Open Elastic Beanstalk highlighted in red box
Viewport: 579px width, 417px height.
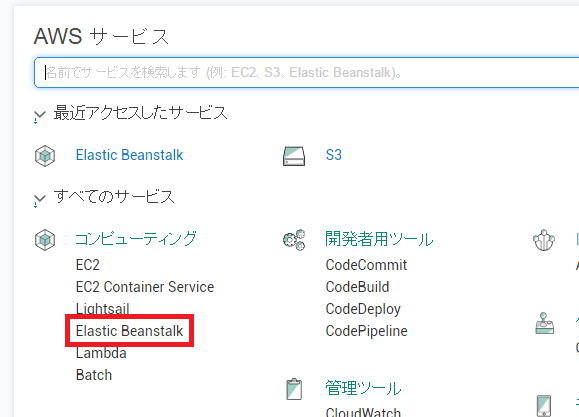(x=129, y=331)
